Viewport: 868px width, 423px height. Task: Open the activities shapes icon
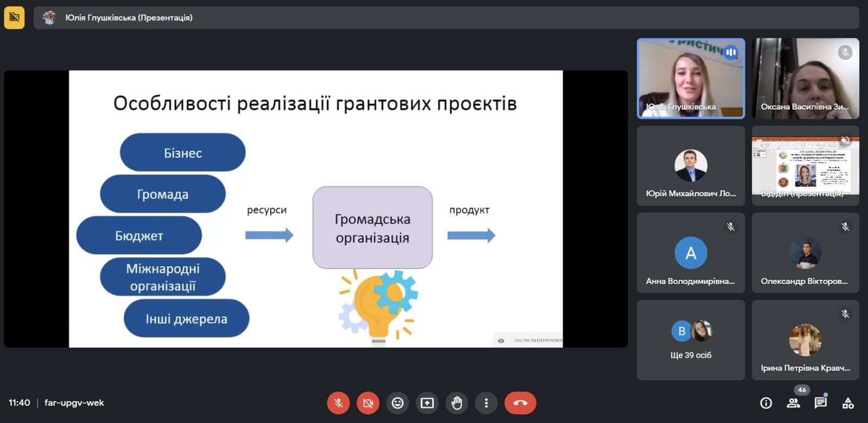[x=848, y=403]
